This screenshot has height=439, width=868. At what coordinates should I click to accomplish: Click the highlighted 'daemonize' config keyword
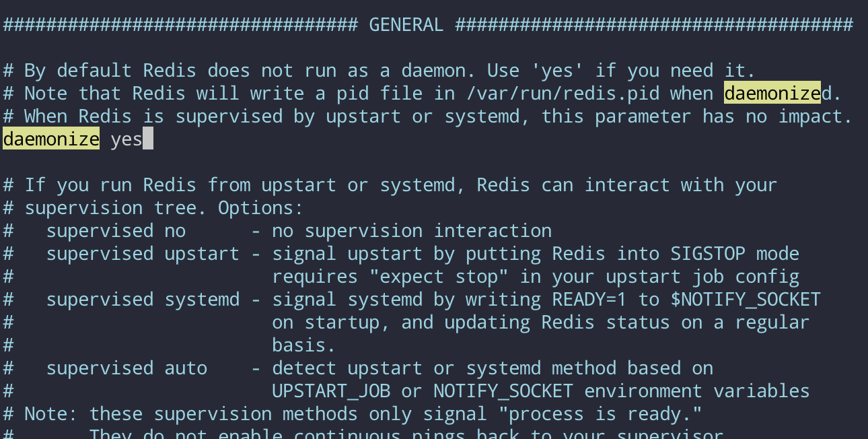pyautogui.click(x=51, y=139)
